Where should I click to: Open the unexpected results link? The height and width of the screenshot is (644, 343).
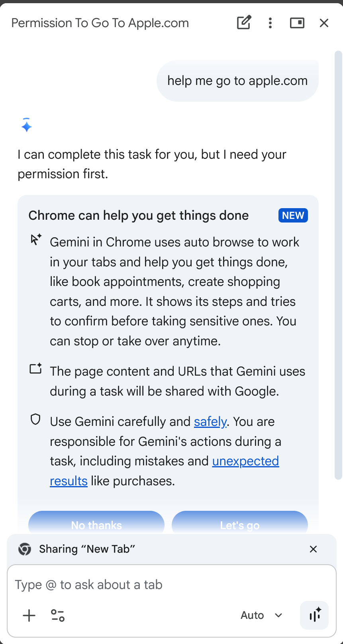pyautogui.click(x=165, y=471)
